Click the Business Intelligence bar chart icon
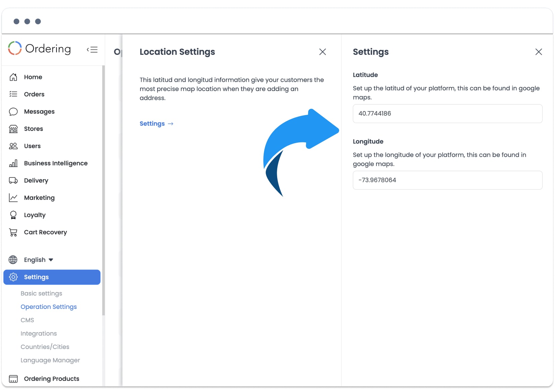555x392 pixels. click(13, 163)
